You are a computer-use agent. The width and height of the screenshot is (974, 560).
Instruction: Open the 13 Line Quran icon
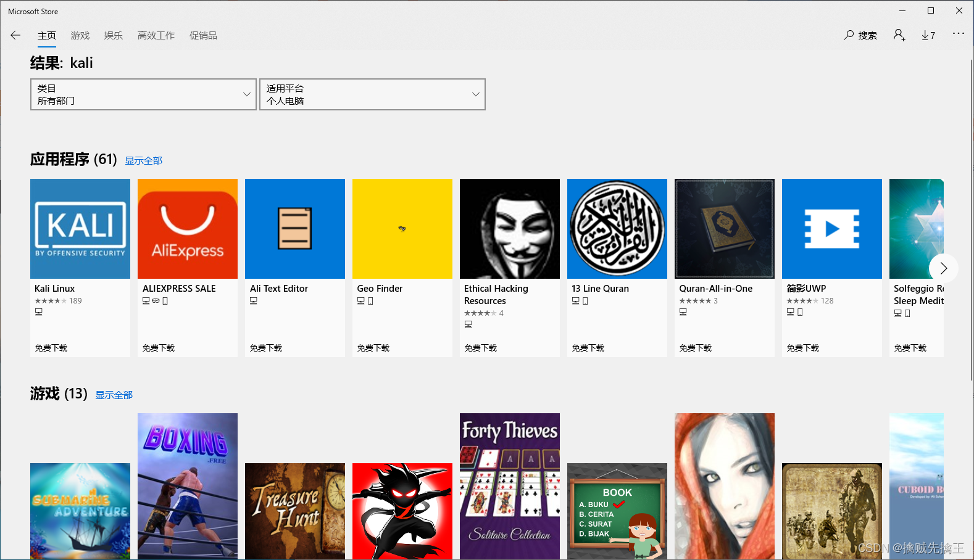click(617, 229)
